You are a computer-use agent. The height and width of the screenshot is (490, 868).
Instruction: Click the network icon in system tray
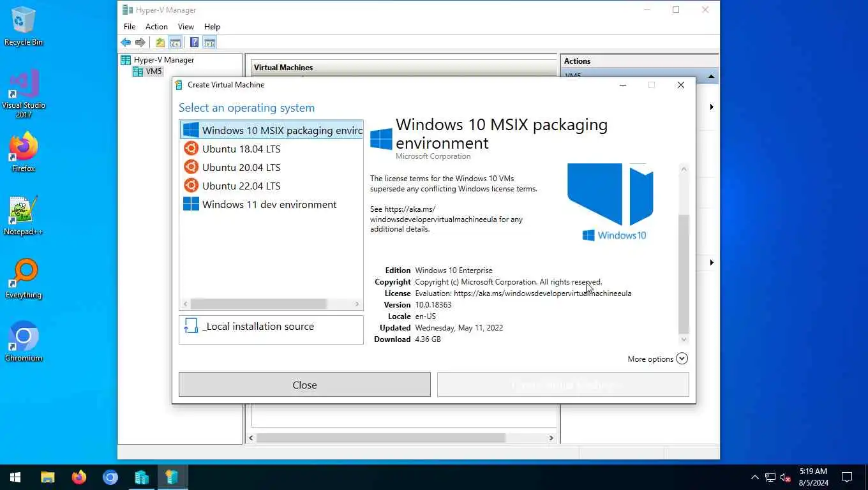(770, 477)
